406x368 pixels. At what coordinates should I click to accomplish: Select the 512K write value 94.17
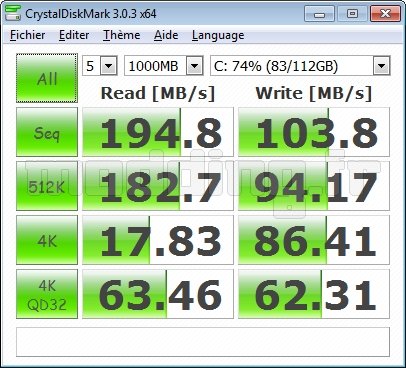tap(314, 186)
